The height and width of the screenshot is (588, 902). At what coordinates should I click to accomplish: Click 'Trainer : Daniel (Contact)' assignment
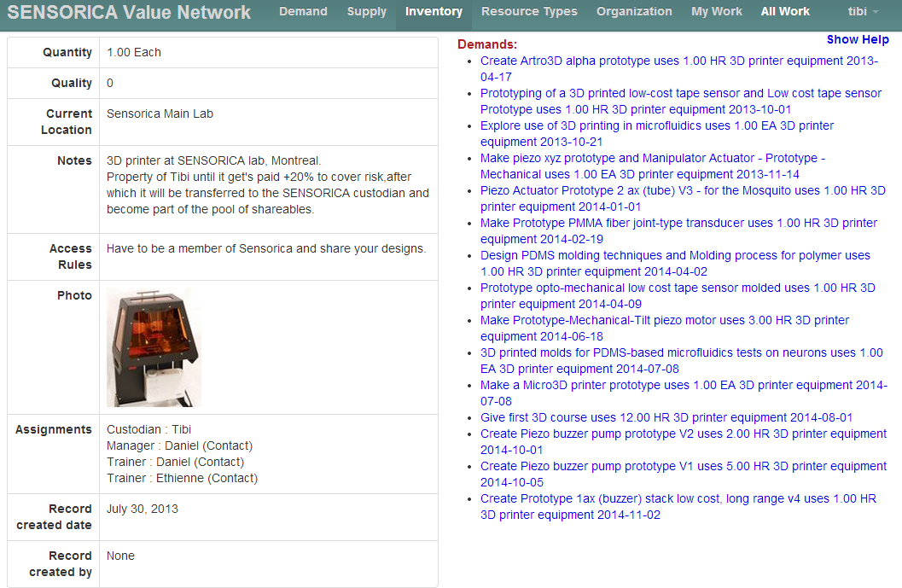click(175, 462)
